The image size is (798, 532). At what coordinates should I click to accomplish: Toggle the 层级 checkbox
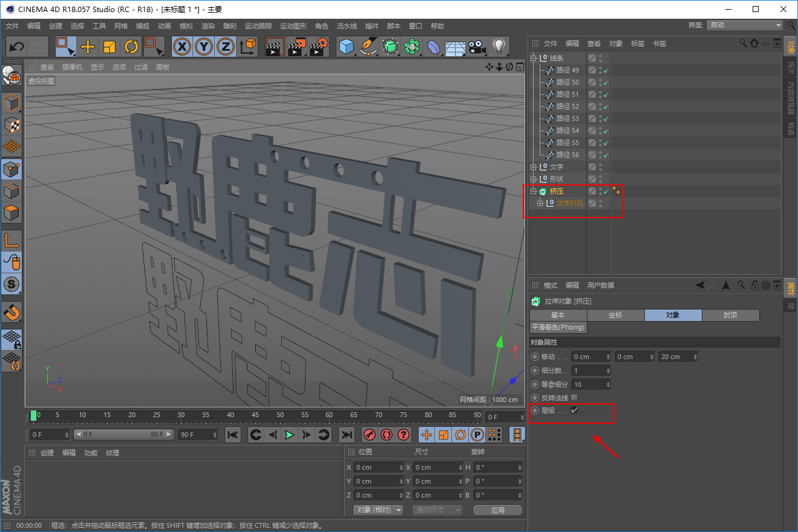[575, 410]
